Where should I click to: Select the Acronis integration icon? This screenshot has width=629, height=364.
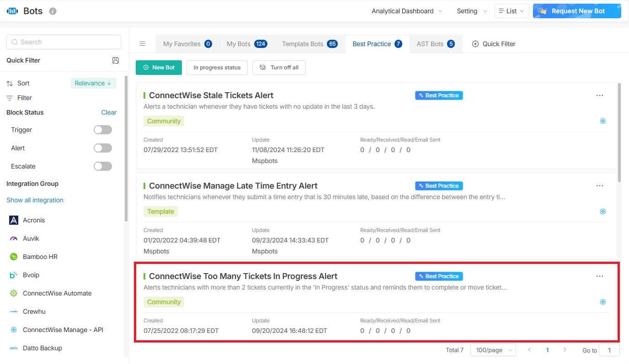pyautogui.click(x=14, y=220)
